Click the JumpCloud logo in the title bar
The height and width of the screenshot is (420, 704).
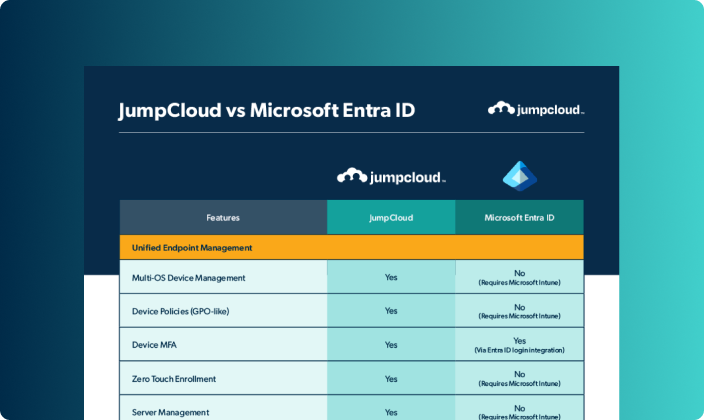click(536, 109)
